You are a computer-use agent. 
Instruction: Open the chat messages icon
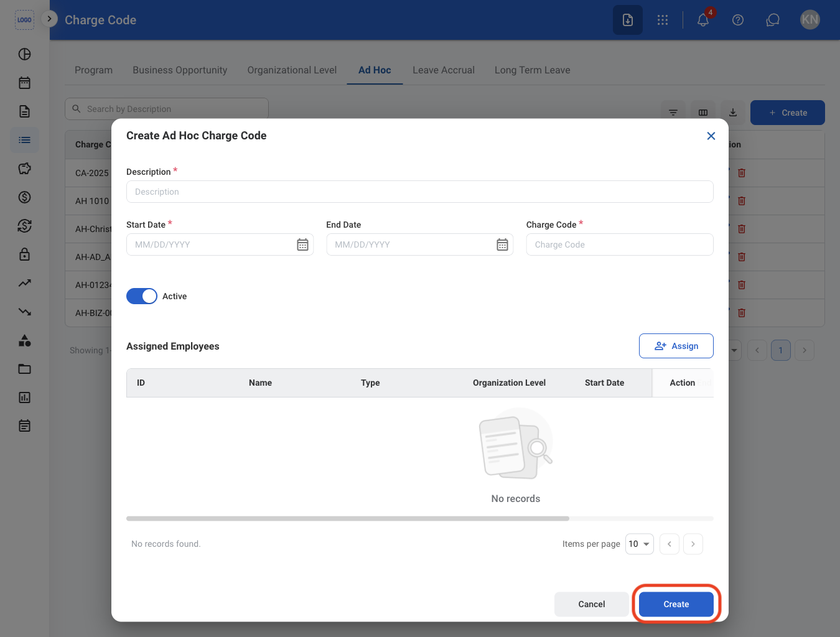coord(773,20)
